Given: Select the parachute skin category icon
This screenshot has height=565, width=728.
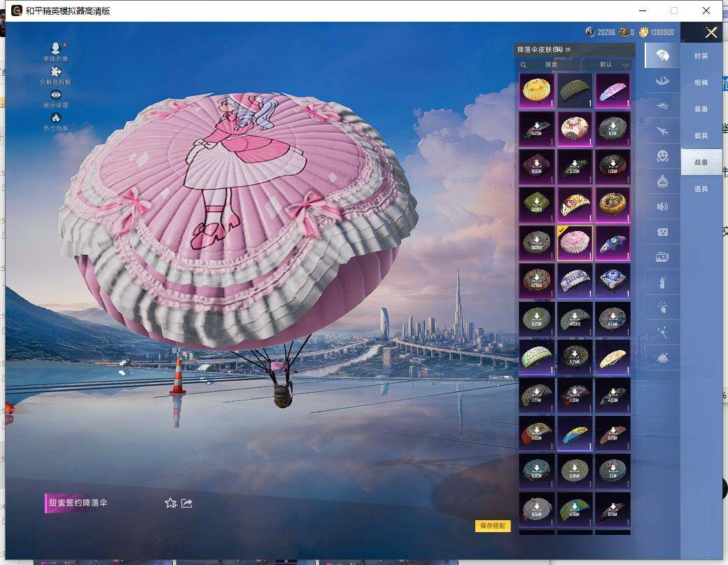Looking at the screenshot, I should coord(661,55).
